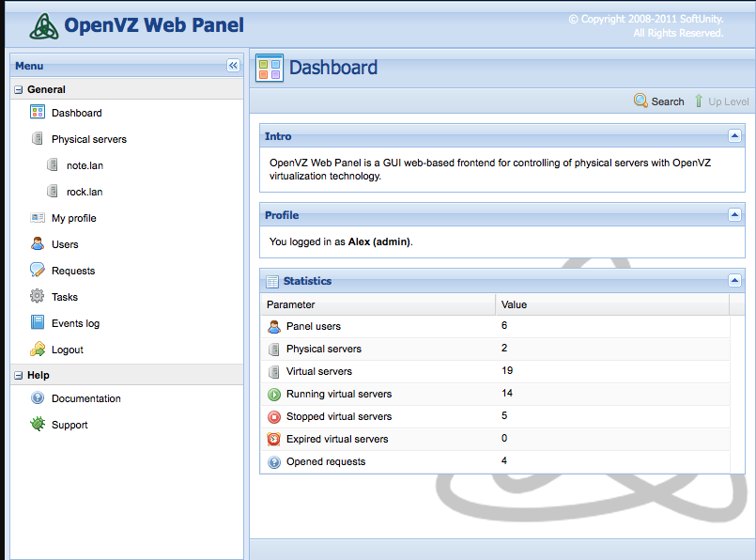The height and width of the screenshot is (560, 756).
Task: Collapse the Profile panel
Action: [734, 214]
